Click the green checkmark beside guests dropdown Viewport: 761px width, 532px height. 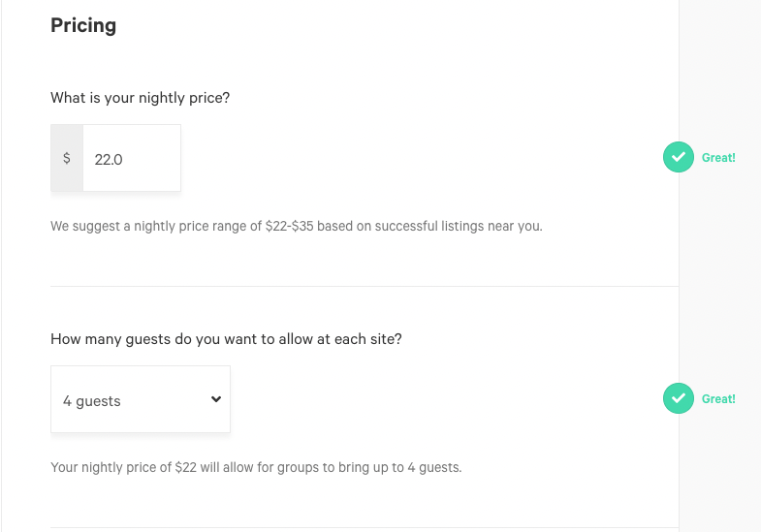[678, 398]
